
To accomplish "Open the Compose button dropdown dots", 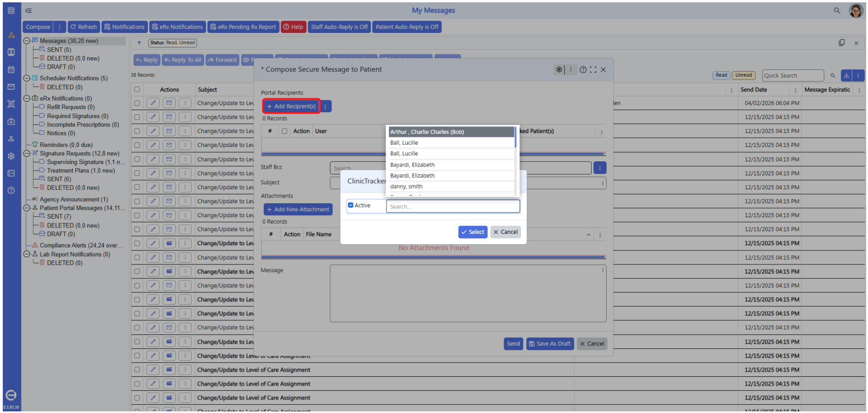I will [x=60, y=27].
